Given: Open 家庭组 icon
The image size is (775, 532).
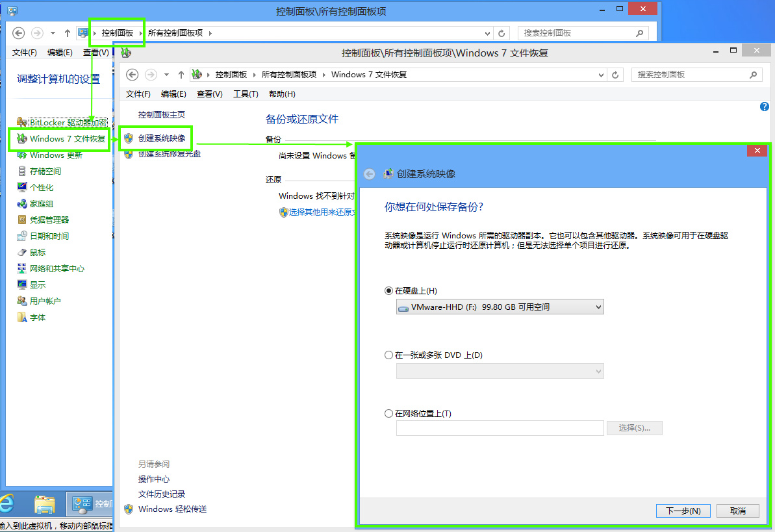Looking at the screenshot, I should [x=21, y=204].
